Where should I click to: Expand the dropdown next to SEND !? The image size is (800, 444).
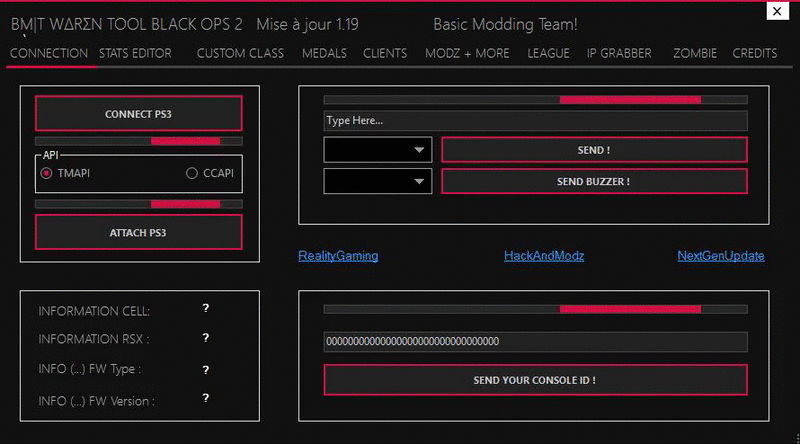tap(378, 150)
